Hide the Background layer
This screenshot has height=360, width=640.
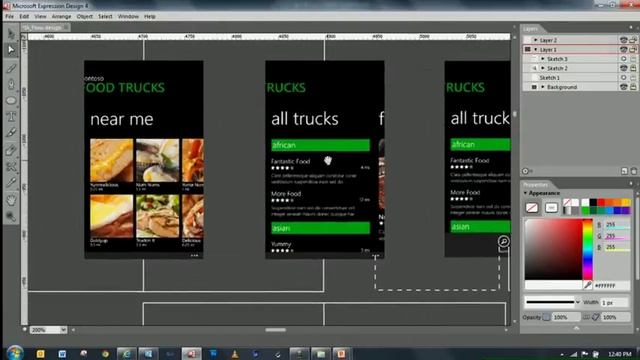[x=623, y=87]
